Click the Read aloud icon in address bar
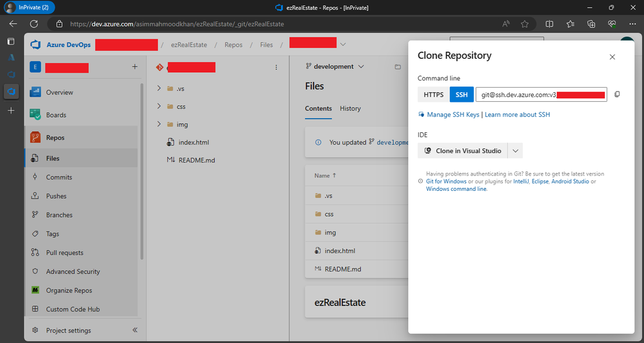This screenshot has width=644, height=343. tap(506, 24)
